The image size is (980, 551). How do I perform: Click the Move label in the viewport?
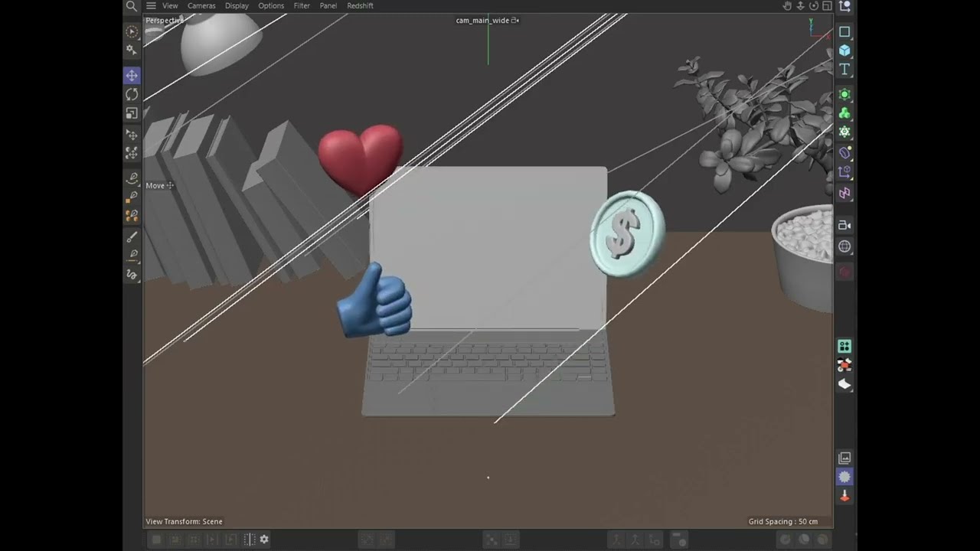point(155,185)
